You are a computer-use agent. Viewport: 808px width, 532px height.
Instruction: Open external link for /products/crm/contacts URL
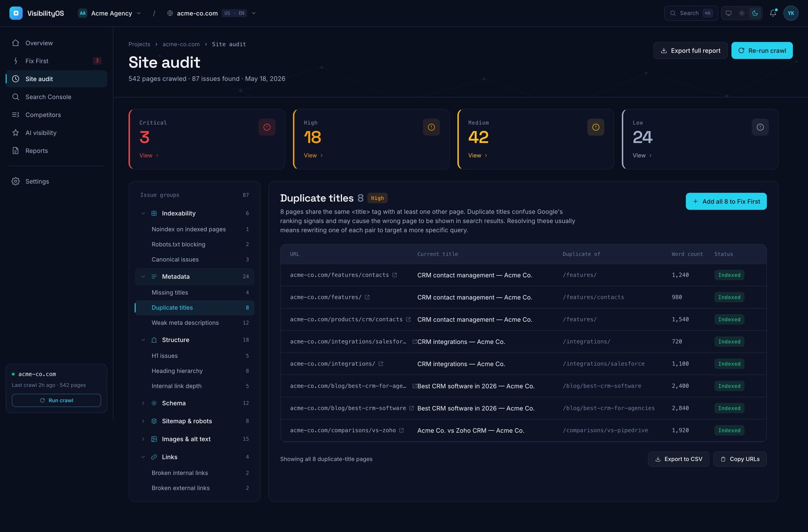point(408,320)
